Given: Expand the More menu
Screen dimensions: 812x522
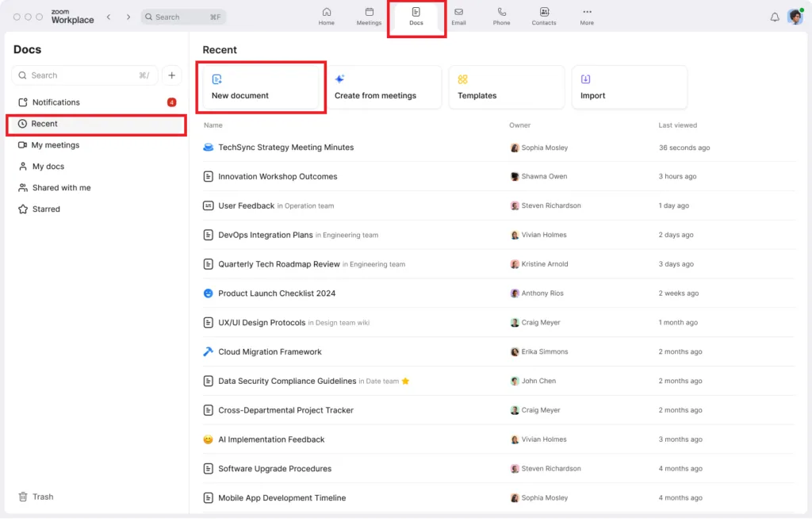Looking at the screenshot, I should (587, 17).
